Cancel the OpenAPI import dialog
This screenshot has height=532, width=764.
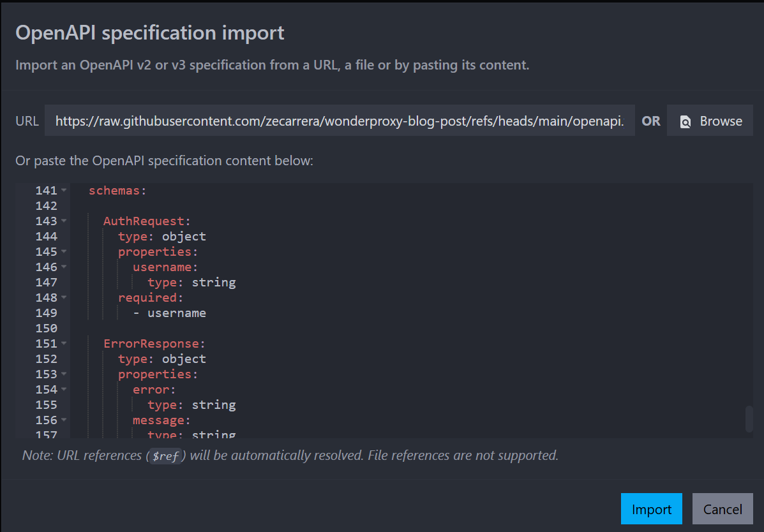pyautogui.click(x=722, y=508)
